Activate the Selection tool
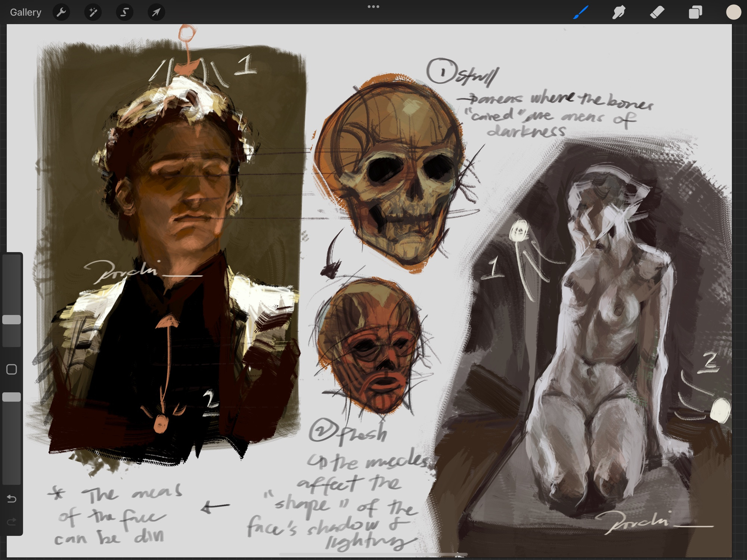This screenshot has width=747, height=560. [x=124, y=12]
